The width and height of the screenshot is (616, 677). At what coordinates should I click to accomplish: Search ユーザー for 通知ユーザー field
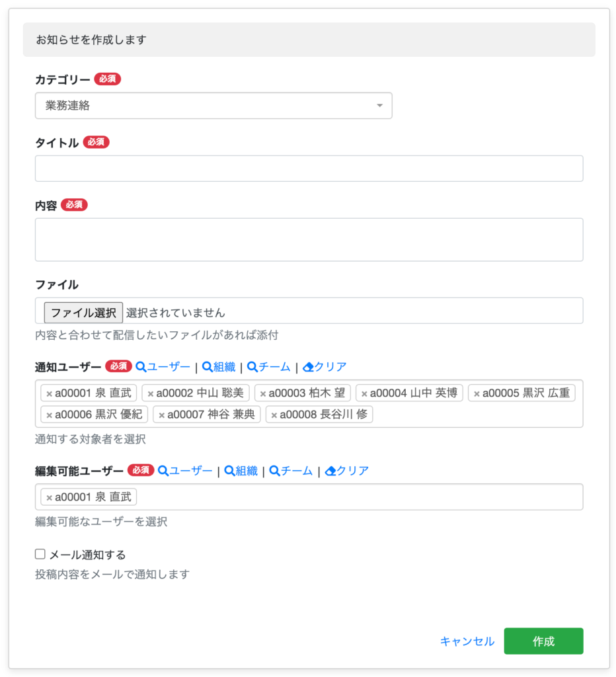[163, 367]
